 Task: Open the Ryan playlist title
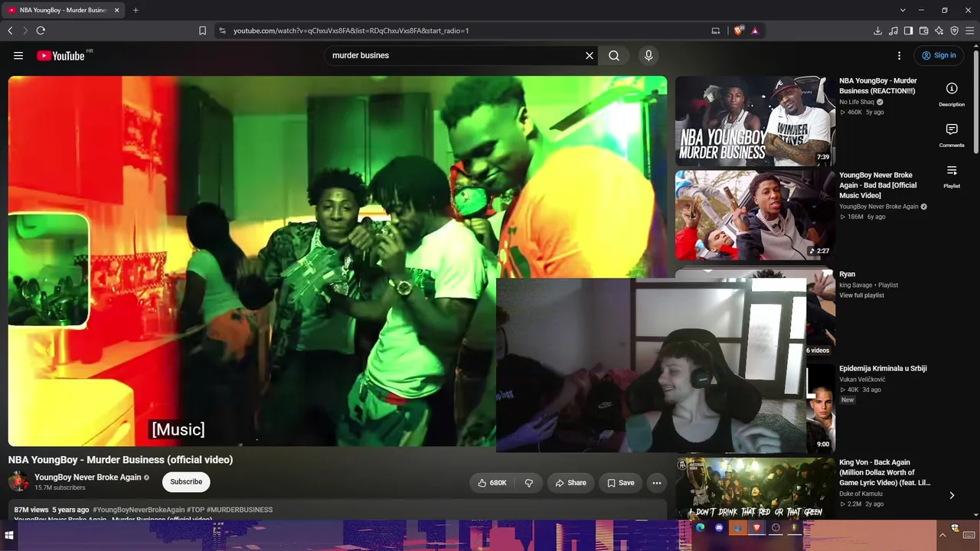coord(847,274)
